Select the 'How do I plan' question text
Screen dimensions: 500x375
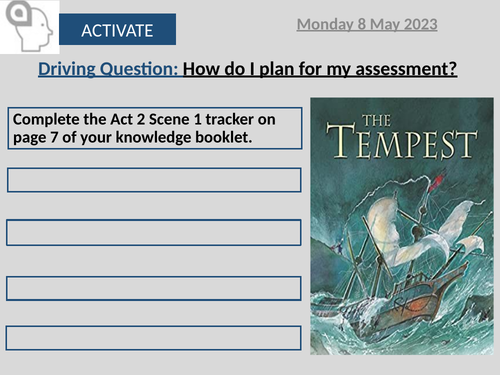(x=320, y=69)
